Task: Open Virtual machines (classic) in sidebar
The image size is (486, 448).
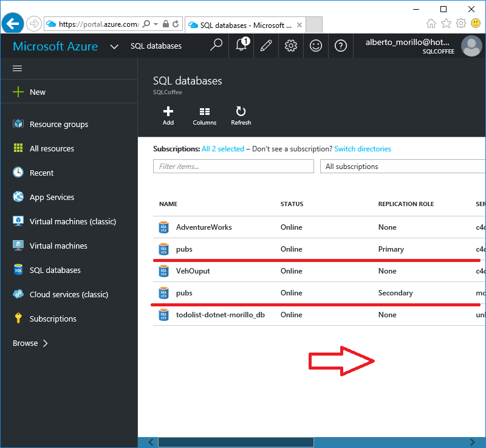Action: coord(69,221)
